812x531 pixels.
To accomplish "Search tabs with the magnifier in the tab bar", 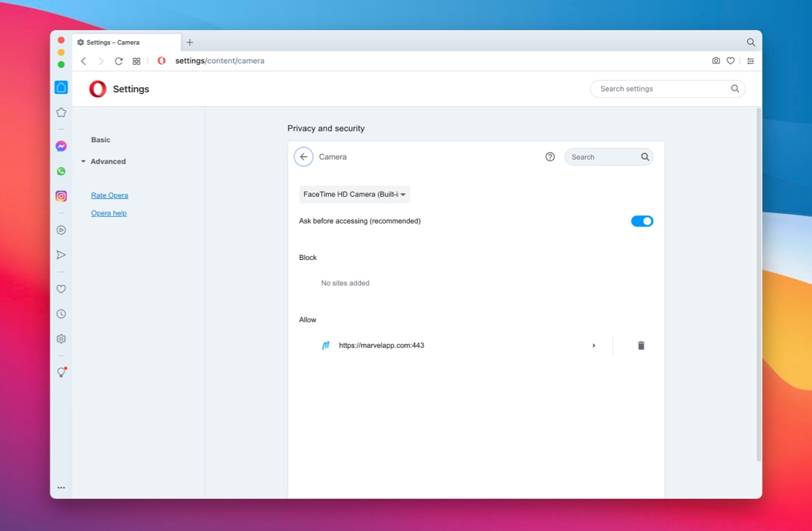I will 750,43.
